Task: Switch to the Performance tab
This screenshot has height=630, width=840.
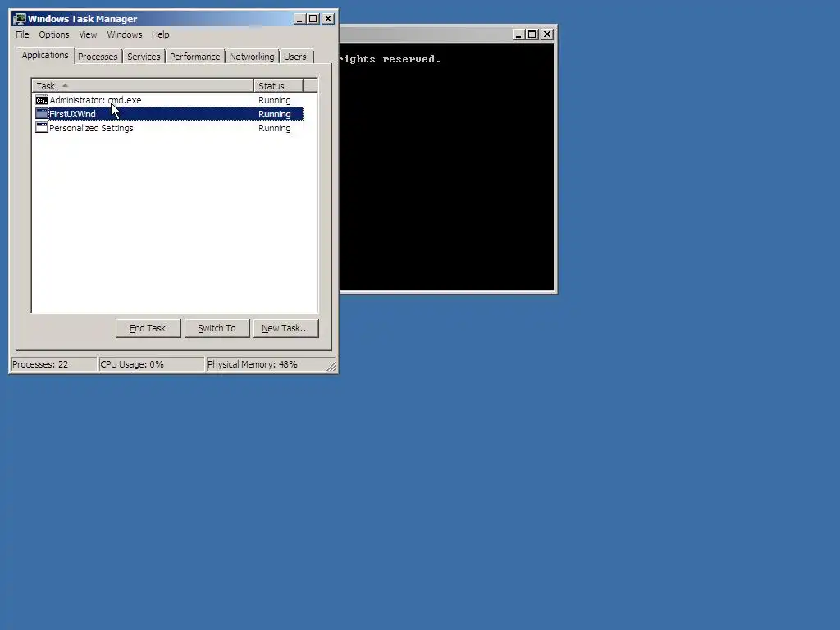Action: [x=195, y=57]
